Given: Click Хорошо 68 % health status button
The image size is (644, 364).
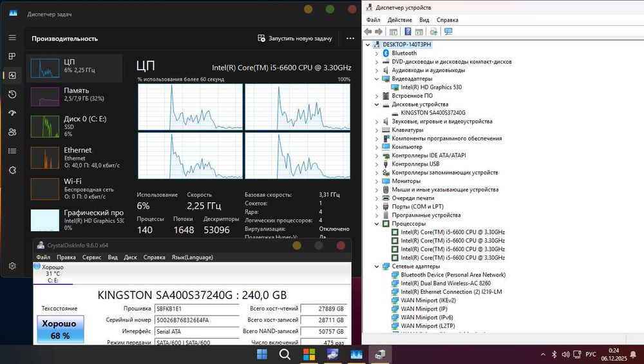Looking at the screenshot, I should [x=61, y=329].
